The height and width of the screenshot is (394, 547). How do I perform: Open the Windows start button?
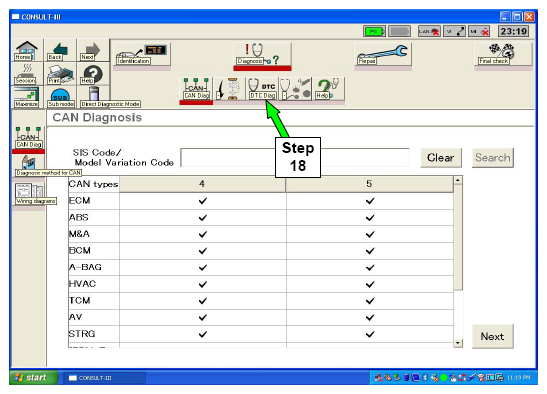point(34,378)
